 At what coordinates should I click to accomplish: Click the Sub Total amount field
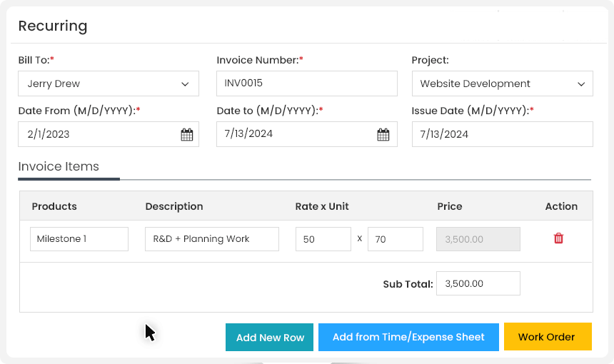[478, 283]
